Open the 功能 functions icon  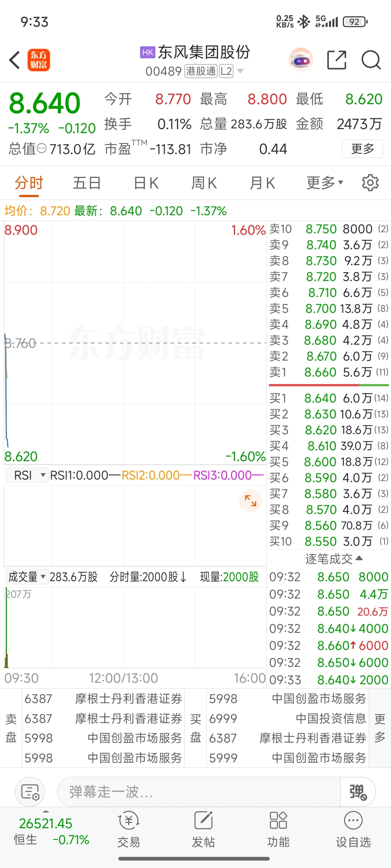click(278, 830)
